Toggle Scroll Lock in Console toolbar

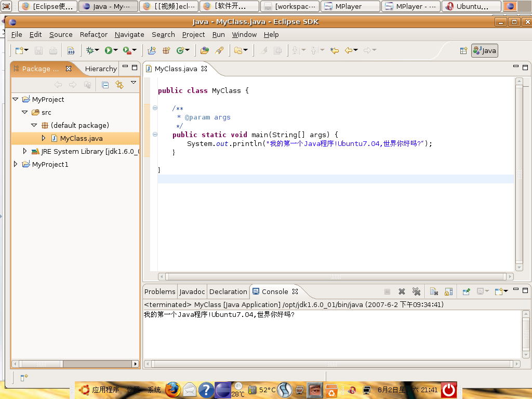[x=448, y=291]
